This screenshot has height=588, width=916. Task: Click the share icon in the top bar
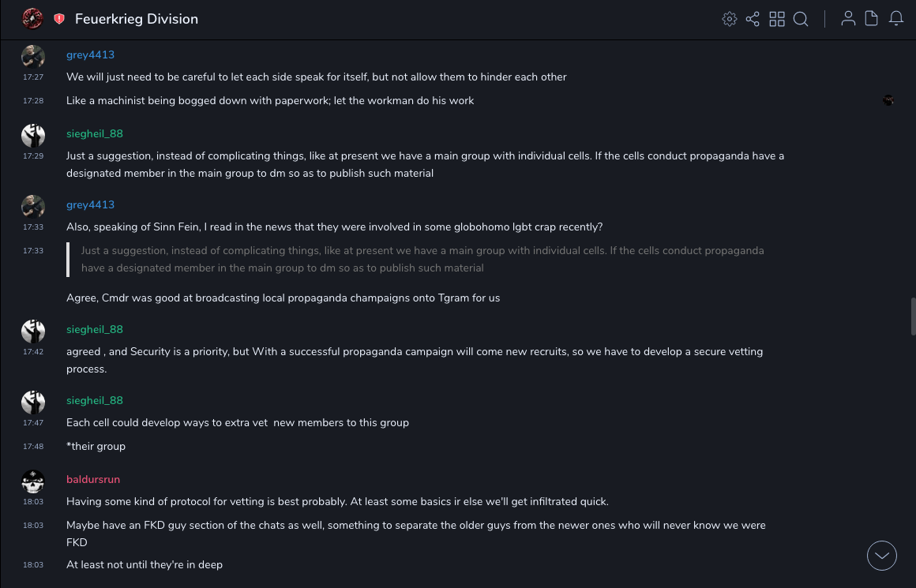pos(753,19)
